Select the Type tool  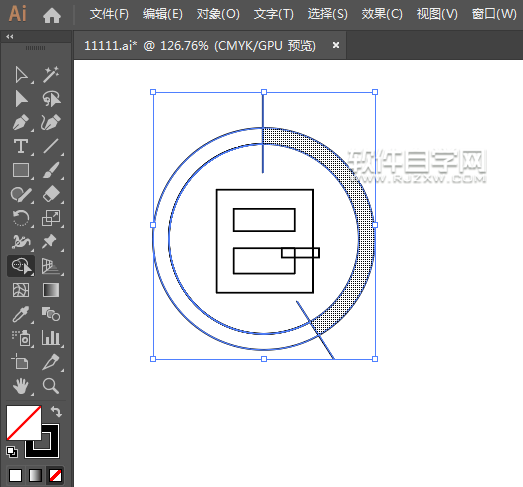point(21,146)
